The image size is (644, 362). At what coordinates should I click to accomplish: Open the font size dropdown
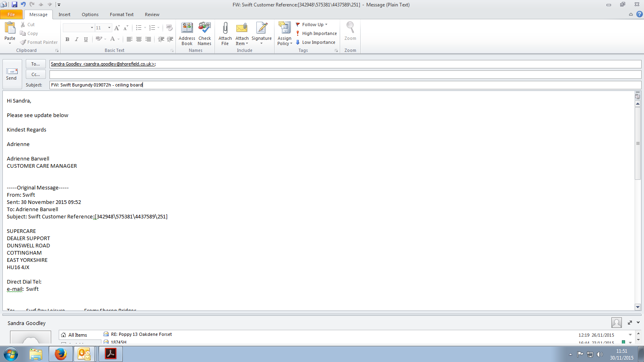point(109,28)
